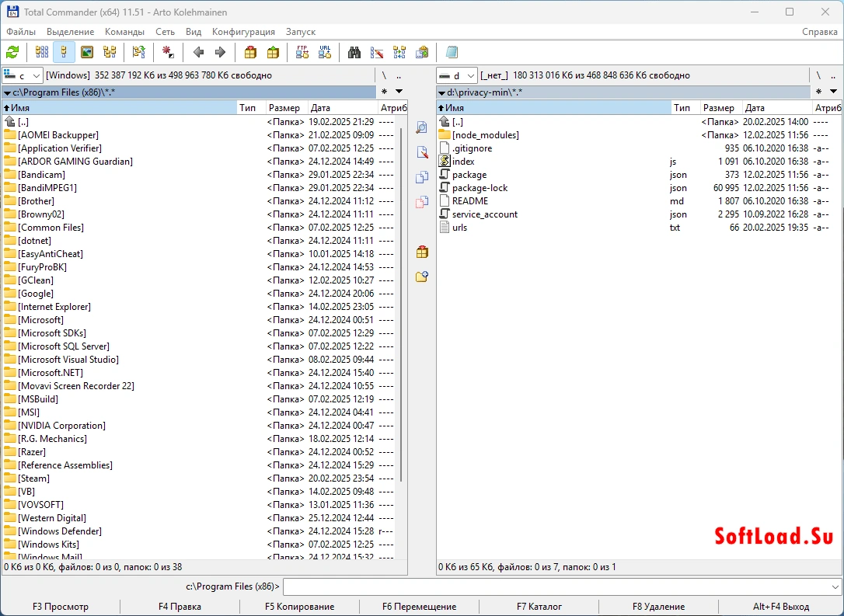The height and width of the screenshot is (616, 844).
Task: Click the copy icon in middle bar
Action: (422, 177)
